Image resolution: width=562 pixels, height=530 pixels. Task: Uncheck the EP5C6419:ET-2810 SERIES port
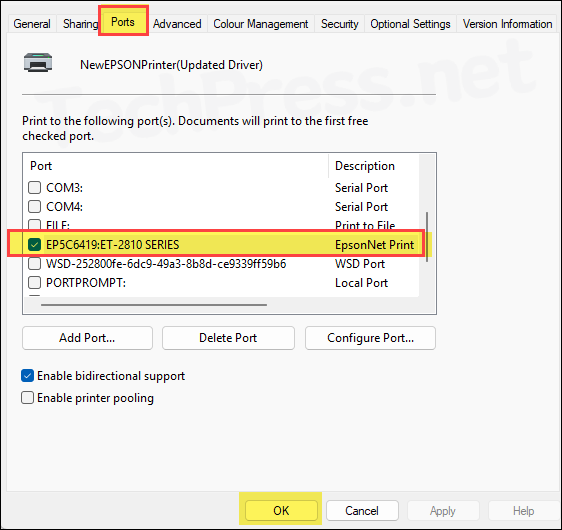coord(34,244)
